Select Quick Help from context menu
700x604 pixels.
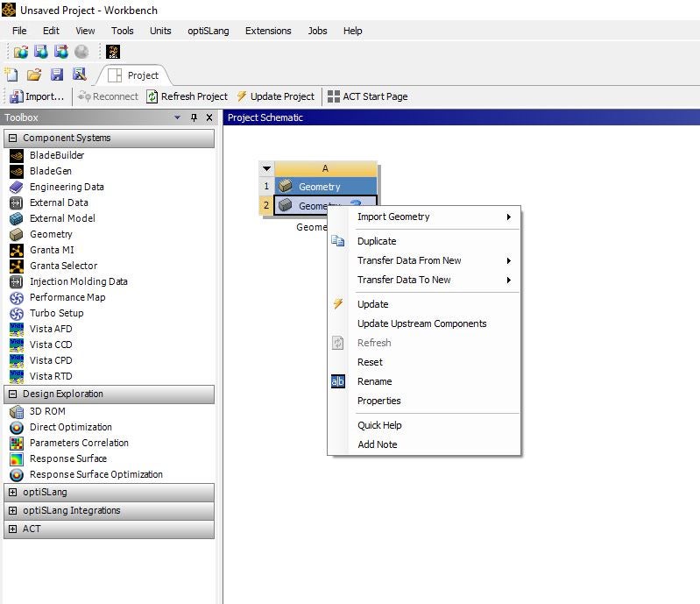pos(424,425)
